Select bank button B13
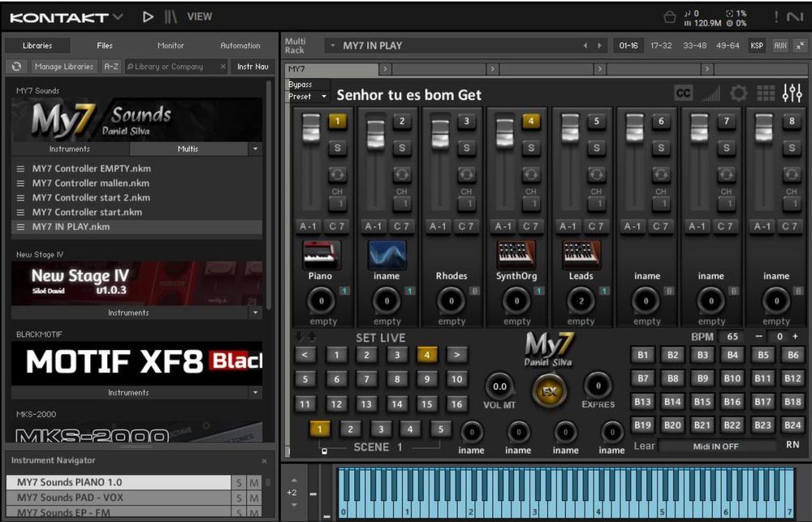Screen dimensions: 812x522 (642, 402)
